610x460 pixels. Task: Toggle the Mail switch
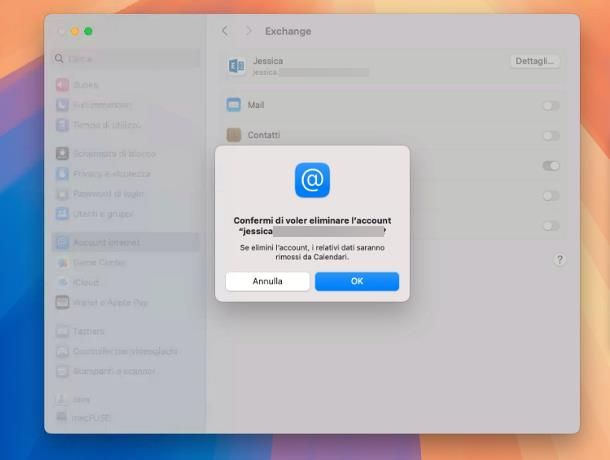point(551,105)
